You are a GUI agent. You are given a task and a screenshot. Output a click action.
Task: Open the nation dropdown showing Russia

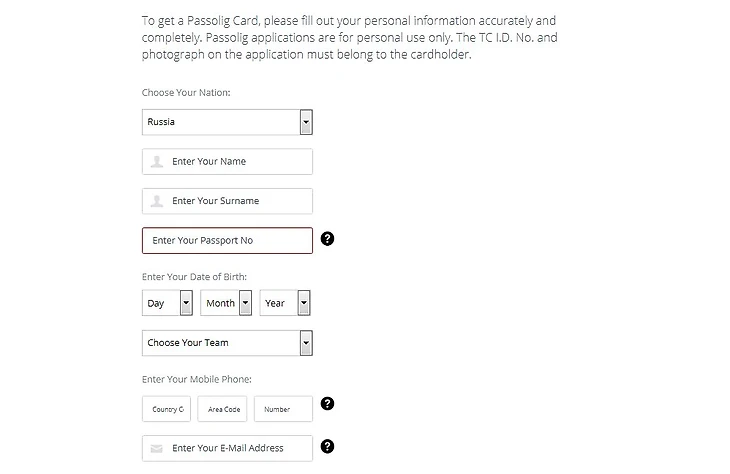coord(222,122)
